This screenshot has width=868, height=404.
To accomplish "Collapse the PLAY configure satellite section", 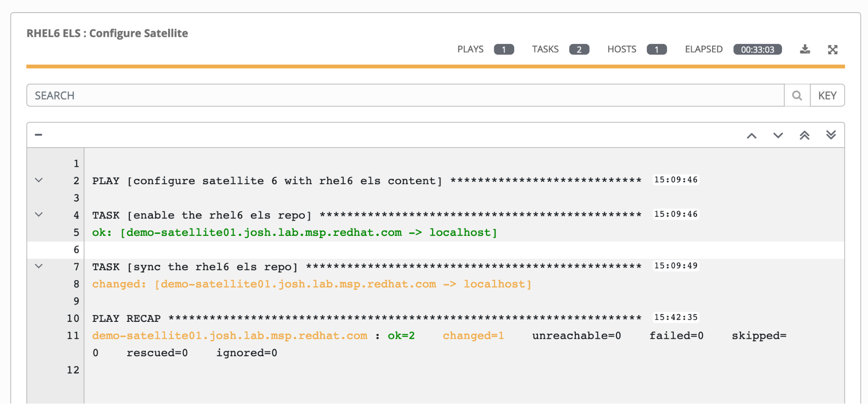I will click(x=39, y=180).
